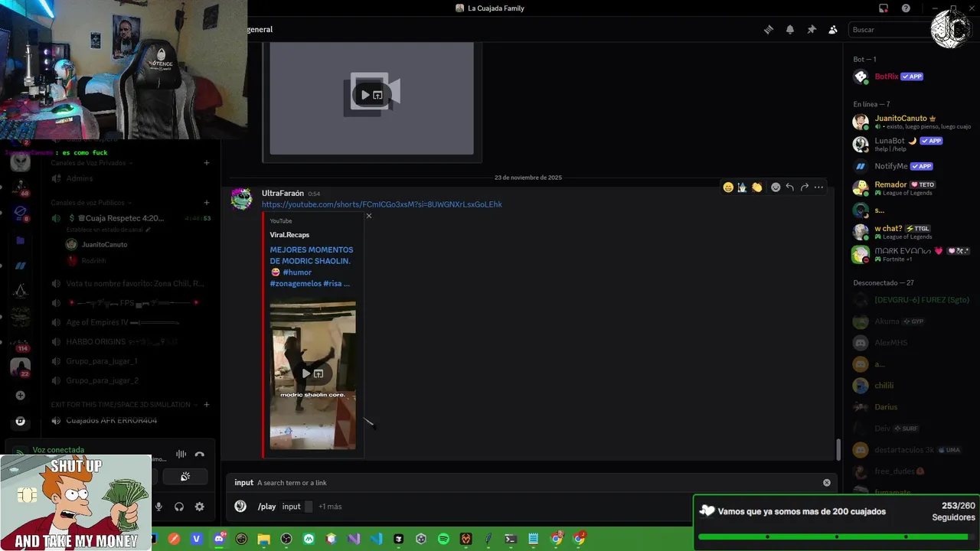Close the YouTube embed preview
This screenshot has height=551, width=980.
(x=369, y=216)
